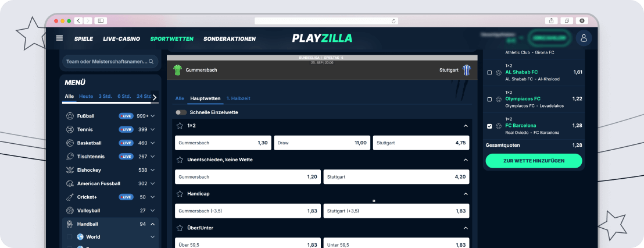Check the Olympiacos FC bet checkbox
This screenshot has height=248, width=644.
[x=489, y=99]
